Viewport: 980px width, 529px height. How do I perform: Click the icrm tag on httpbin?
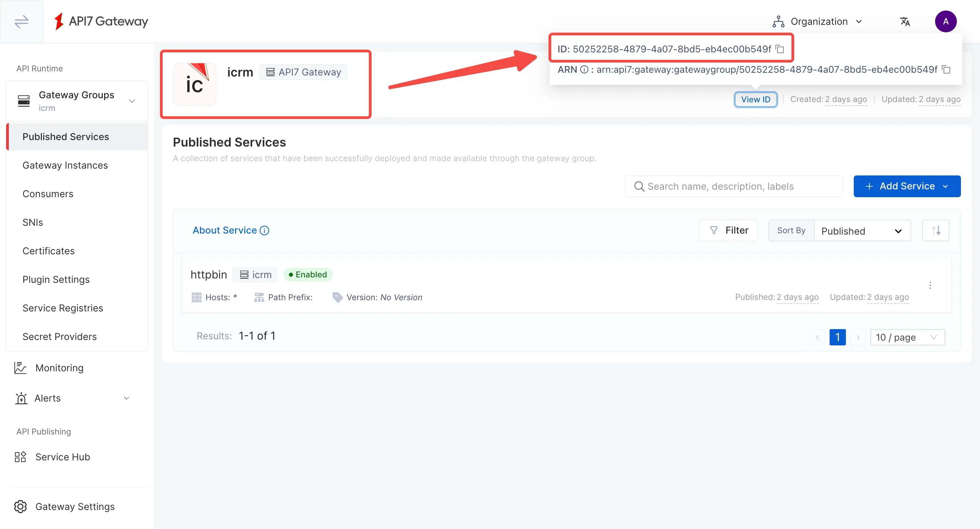coord(256,274)
